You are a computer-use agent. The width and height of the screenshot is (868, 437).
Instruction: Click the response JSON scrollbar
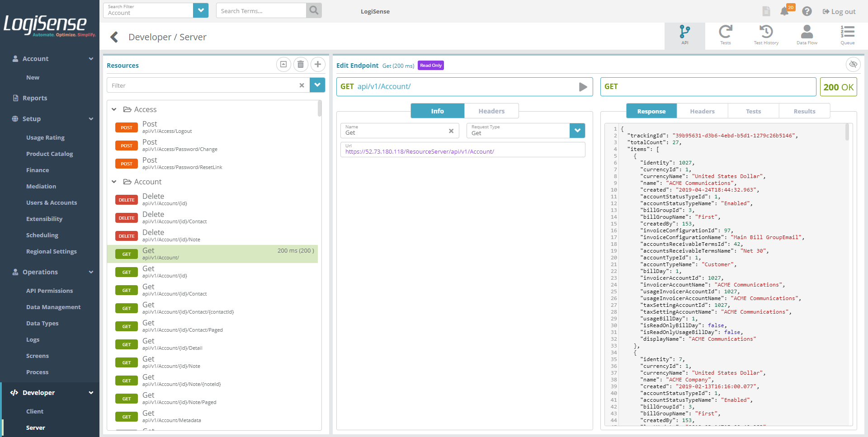coord(847,132)
